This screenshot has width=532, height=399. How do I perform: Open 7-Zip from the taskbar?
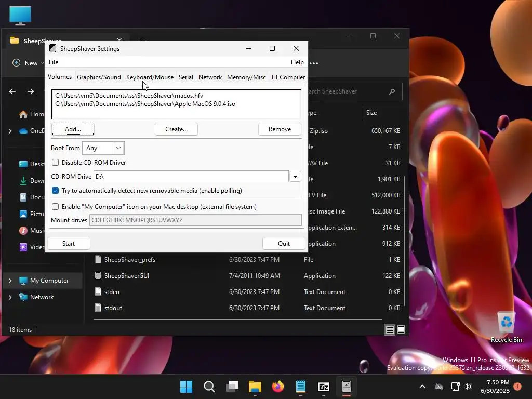(324, 387)
